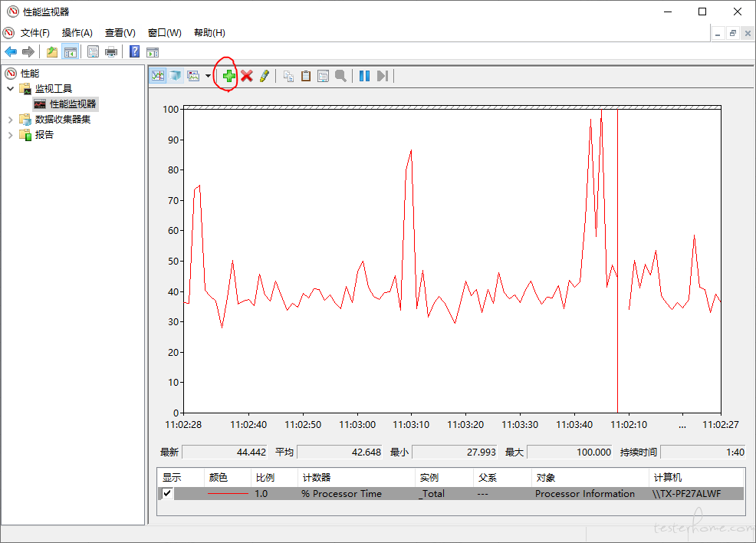Image resolution: width=756 pixels, height=543 pixels.
Task: Go up one level via folder icon
Action: tap(52, 51)
